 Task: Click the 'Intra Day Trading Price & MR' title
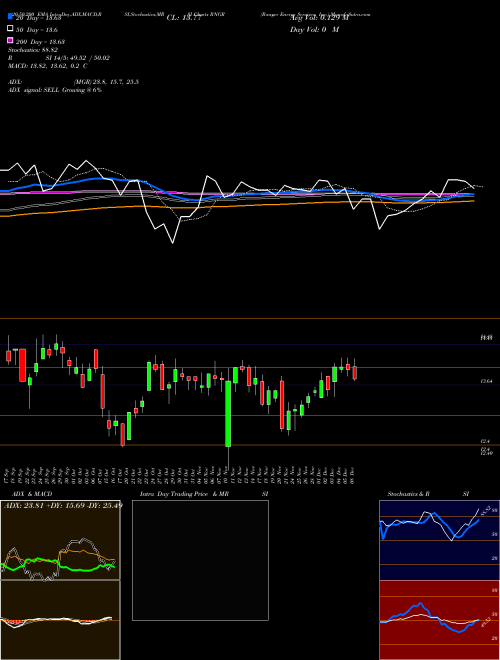click(x=184, y=494)
